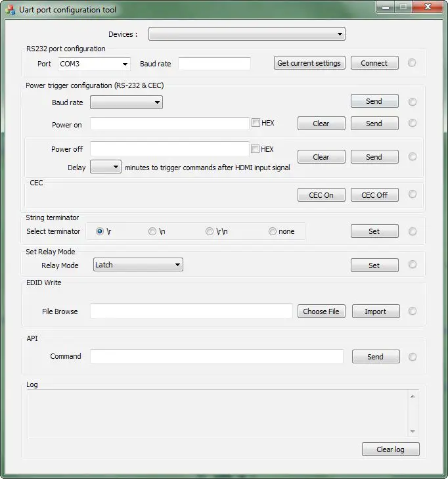Select the \n terminator radio button
This screenshot has height=479, width=448.
[152, 231]
